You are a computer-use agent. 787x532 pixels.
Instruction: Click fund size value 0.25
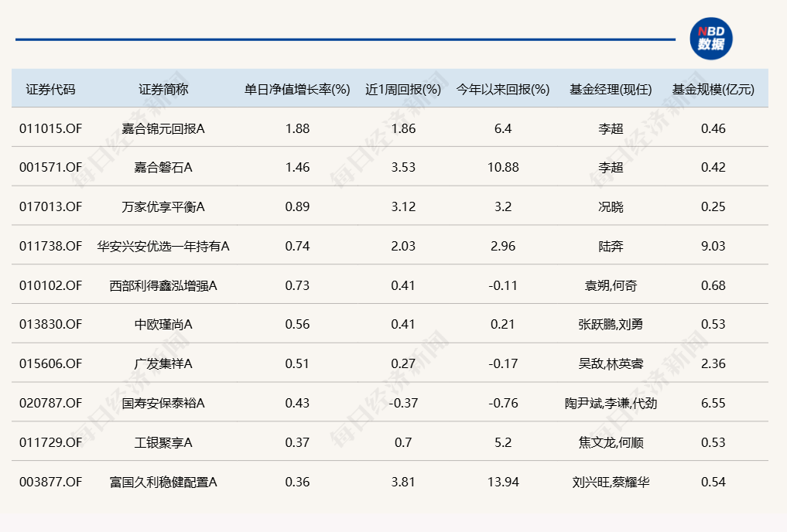(x=713, y=206)
